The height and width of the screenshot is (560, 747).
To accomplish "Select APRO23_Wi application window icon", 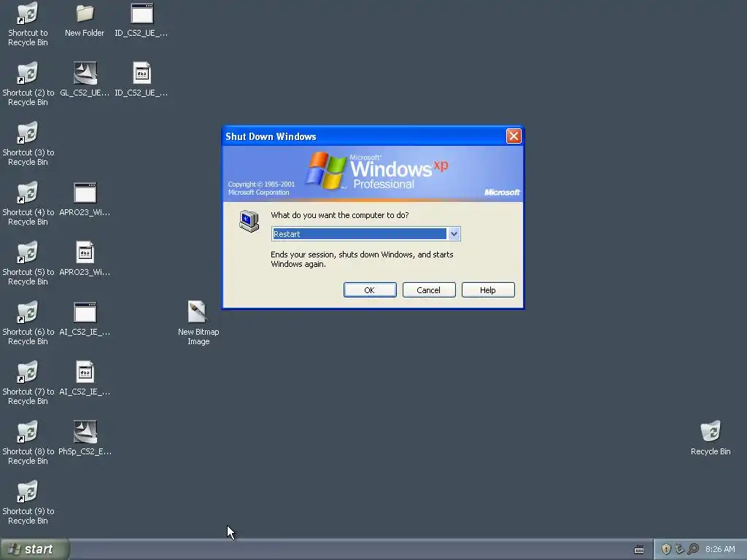I will click(x=85, y=199).
